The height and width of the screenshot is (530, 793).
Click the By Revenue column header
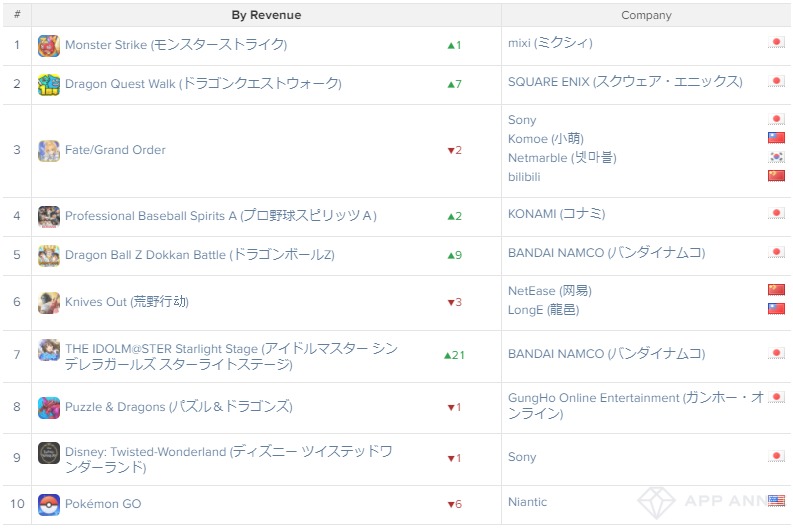(x=266, y=15)
